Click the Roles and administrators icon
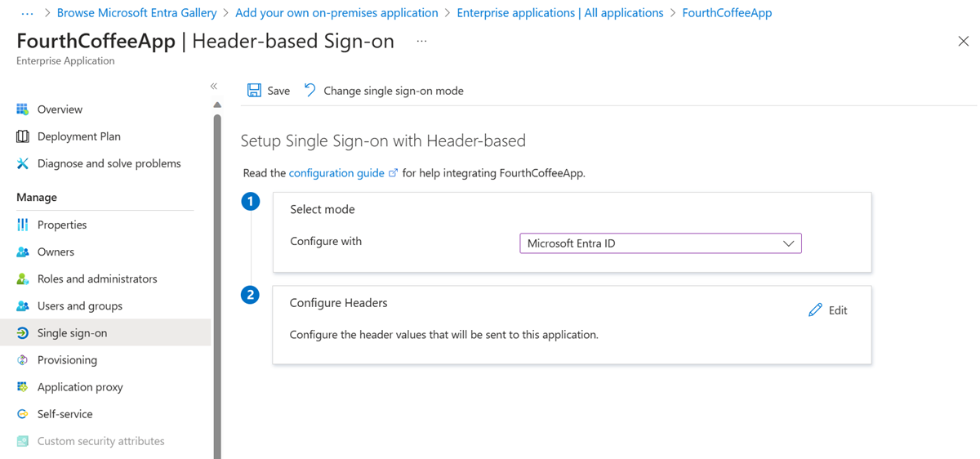 tap(23, 279)
